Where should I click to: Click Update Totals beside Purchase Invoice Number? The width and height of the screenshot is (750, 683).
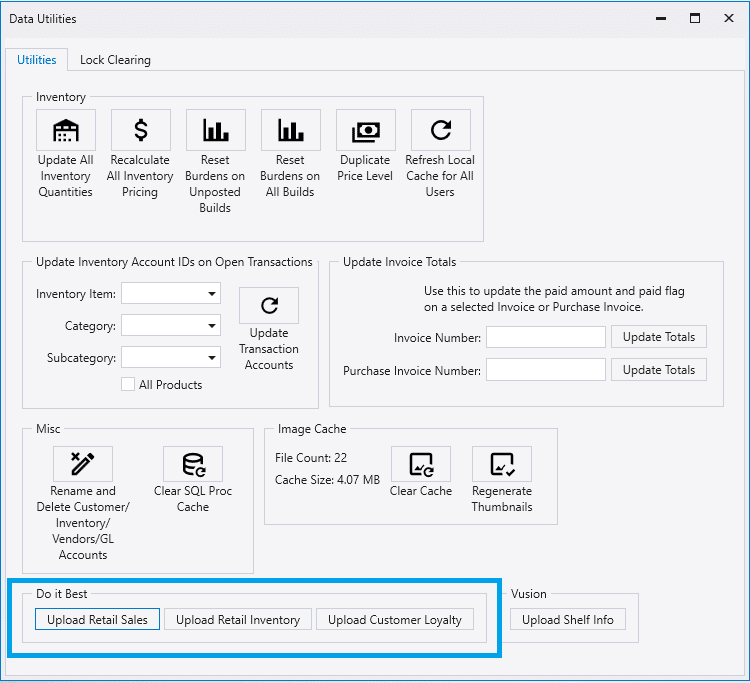[x=659, y=370]
